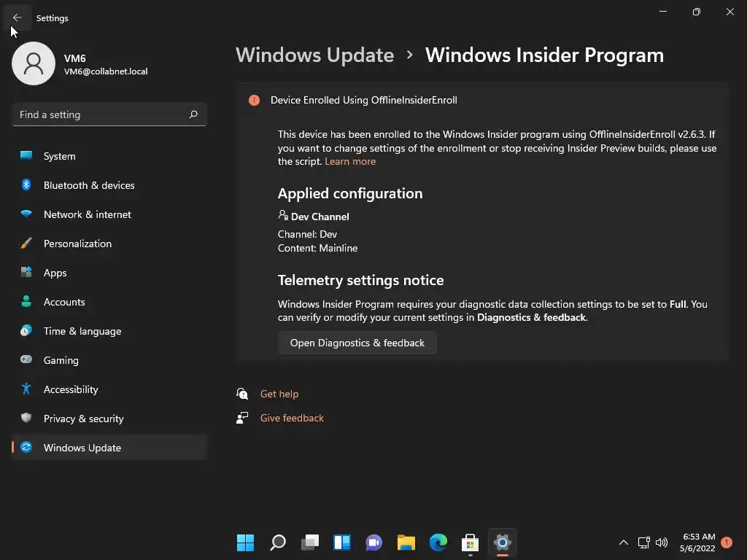The height and width of the screenshot is (560, 747).
Task: Click the Dev Channel person icon
Action: (283, 216)
